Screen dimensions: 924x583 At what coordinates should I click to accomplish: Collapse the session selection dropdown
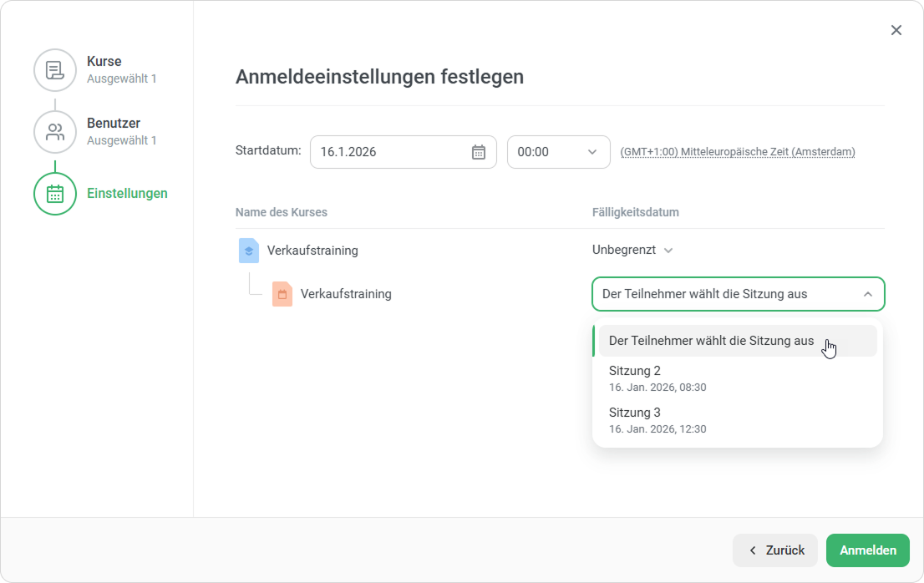[x=867, y=294]
